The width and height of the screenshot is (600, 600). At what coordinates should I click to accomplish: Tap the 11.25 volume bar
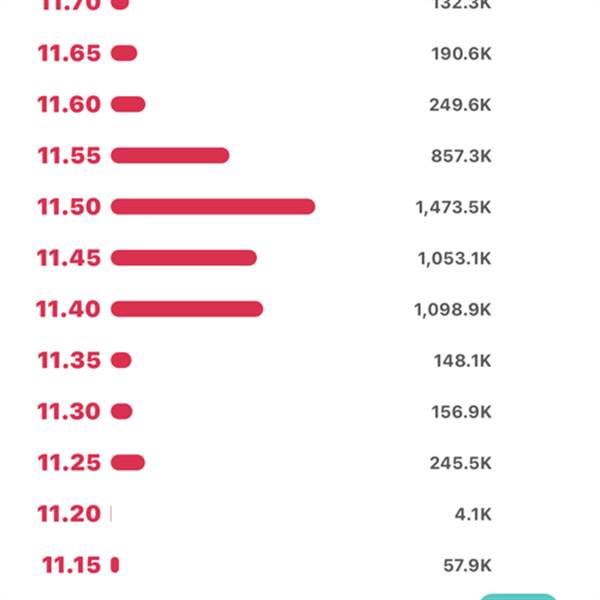coord(128,463)
